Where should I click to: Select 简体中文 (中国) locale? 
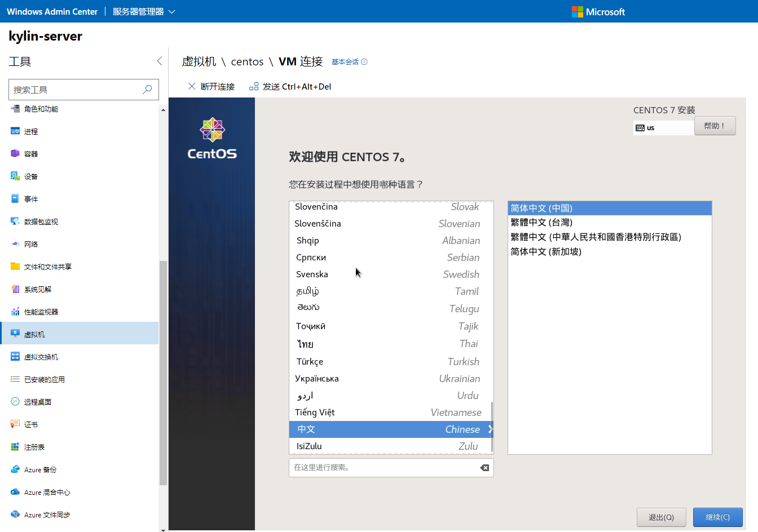click(x=610, y=209)
